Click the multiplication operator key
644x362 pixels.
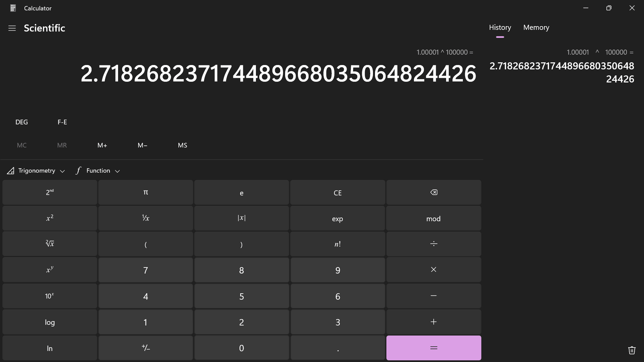click(433, 269)
